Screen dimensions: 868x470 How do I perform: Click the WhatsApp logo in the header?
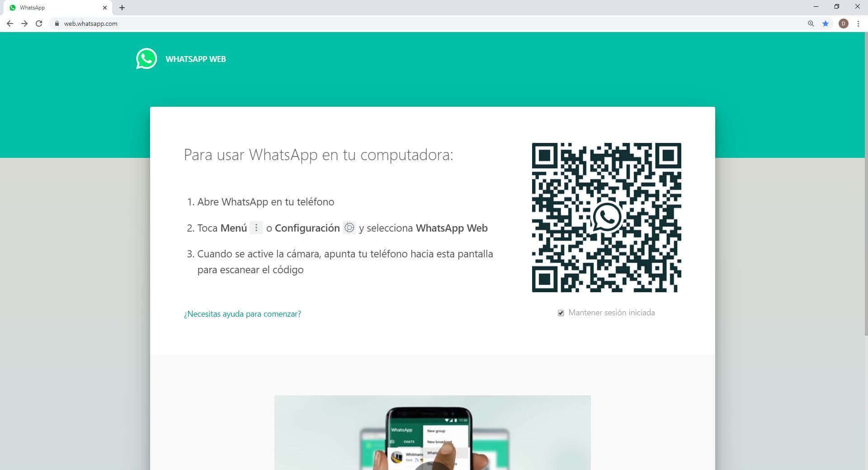point(146,59)
